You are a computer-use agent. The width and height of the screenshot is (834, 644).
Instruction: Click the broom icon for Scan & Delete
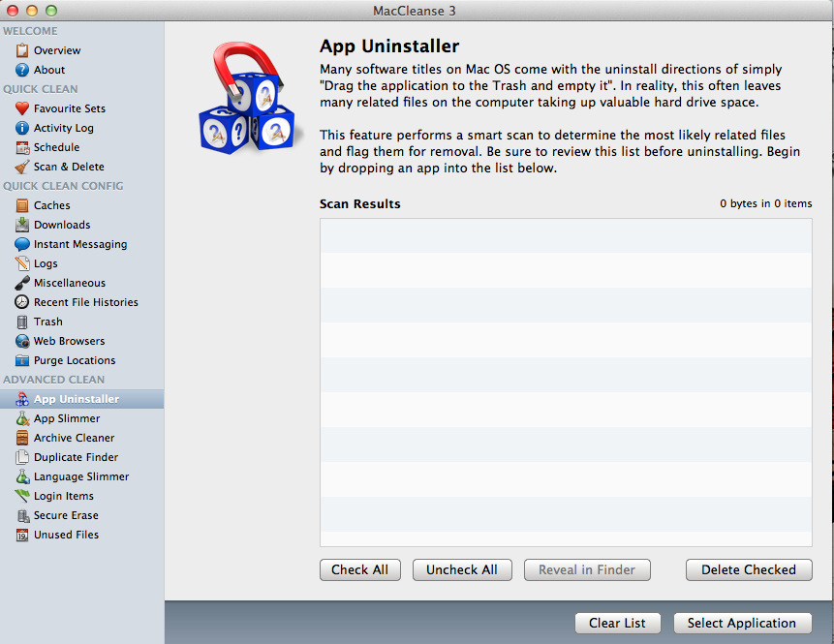[22, 167]
